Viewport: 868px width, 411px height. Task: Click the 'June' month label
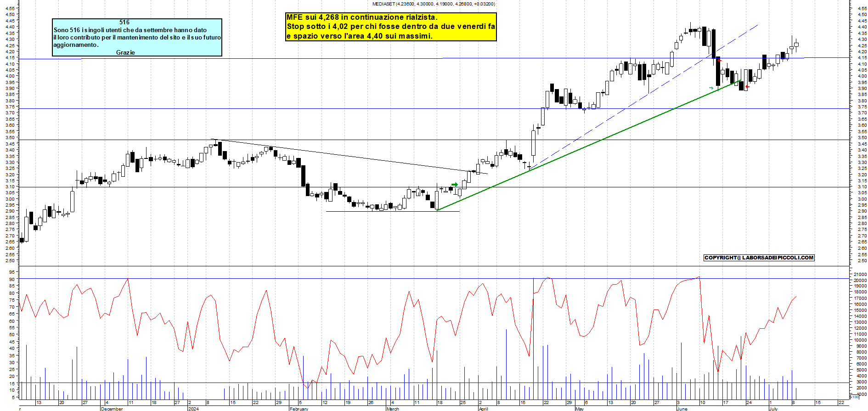click(682, 409)
